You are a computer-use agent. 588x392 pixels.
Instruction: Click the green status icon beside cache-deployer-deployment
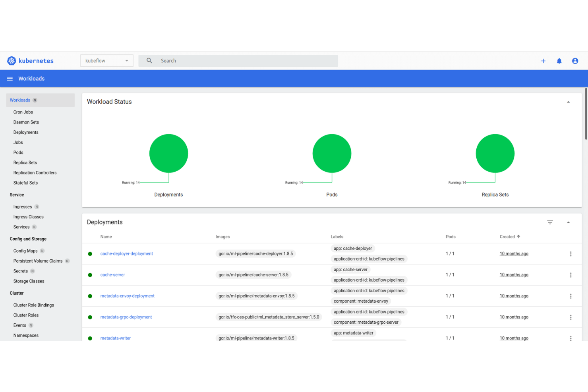[x=90, y=253]
